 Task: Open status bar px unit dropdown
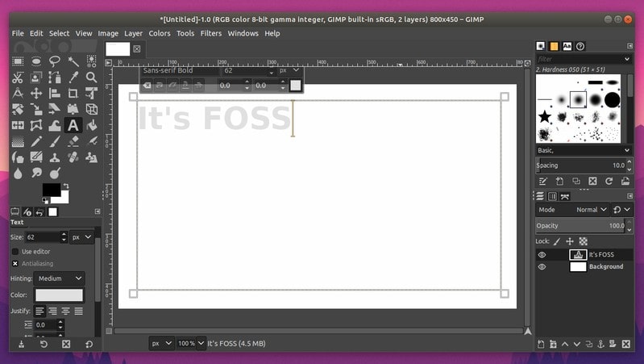(x=161, y=343)
